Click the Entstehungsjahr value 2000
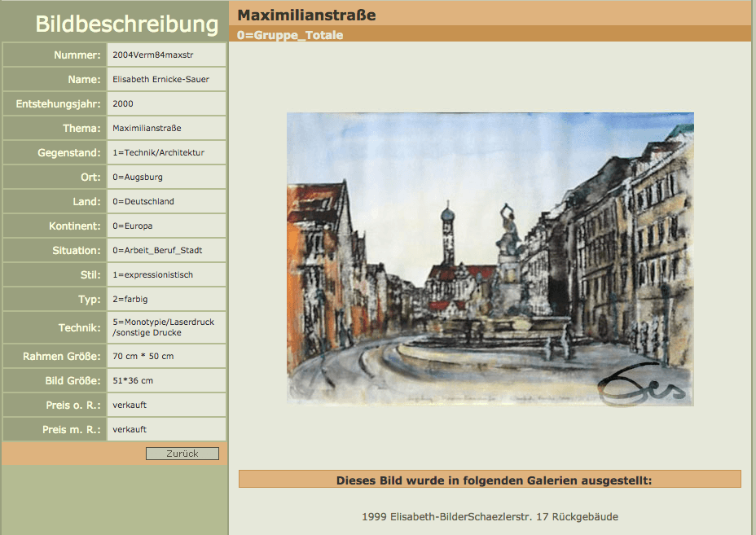Screen dimensions: 756x535 (123, 103)
